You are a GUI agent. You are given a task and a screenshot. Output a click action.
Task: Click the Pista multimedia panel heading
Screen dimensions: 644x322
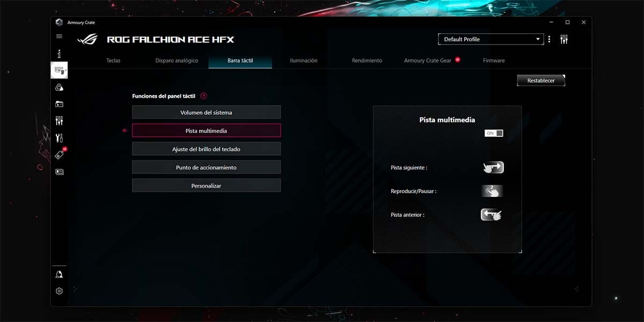tap(447, 120)
